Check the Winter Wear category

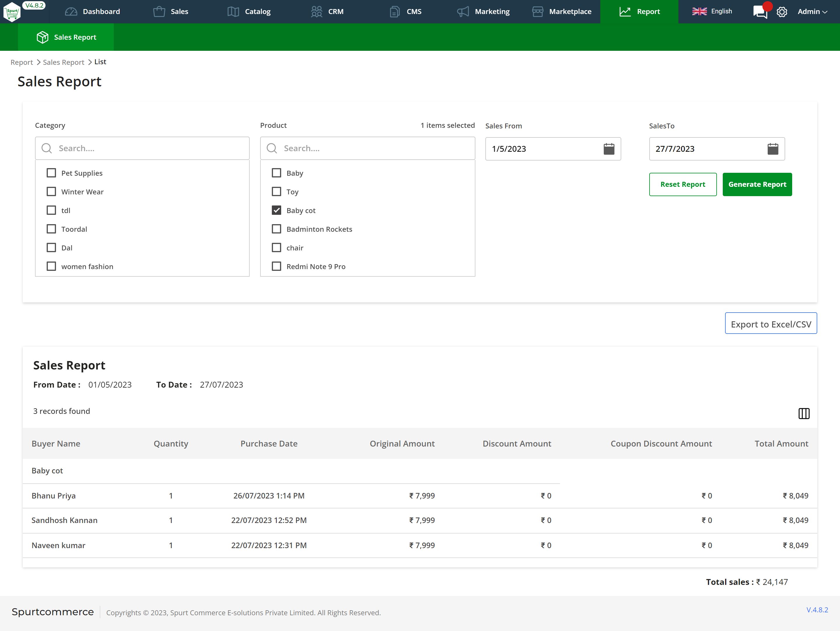coord(51,191)
